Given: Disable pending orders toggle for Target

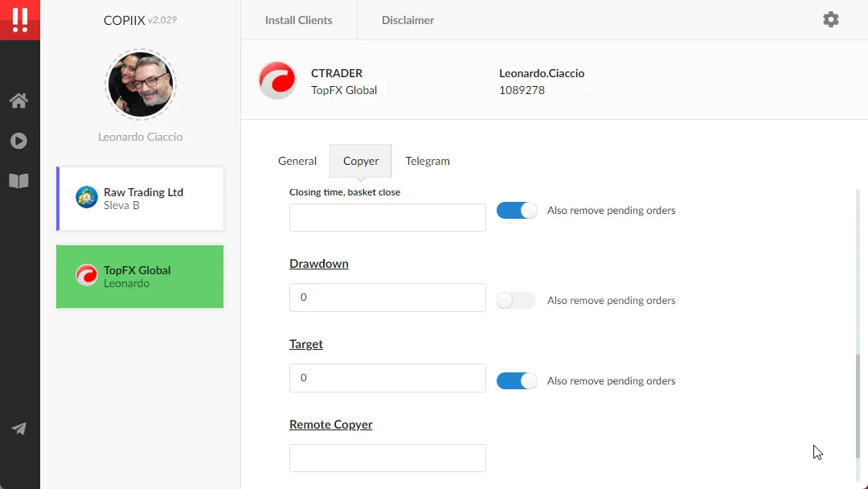Looking at the screenshot, I should pos(517,380).
